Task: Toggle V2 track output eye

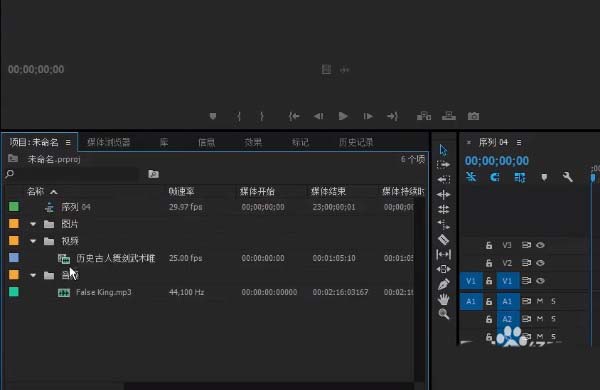Action: (x=540, y=263)
